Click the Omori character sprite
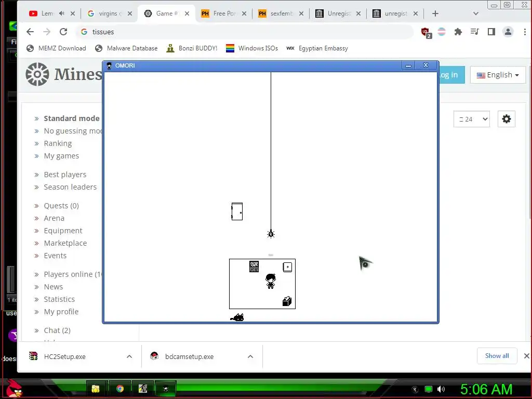The height and width of the screenshot is (399, 532). click(270, 281)
